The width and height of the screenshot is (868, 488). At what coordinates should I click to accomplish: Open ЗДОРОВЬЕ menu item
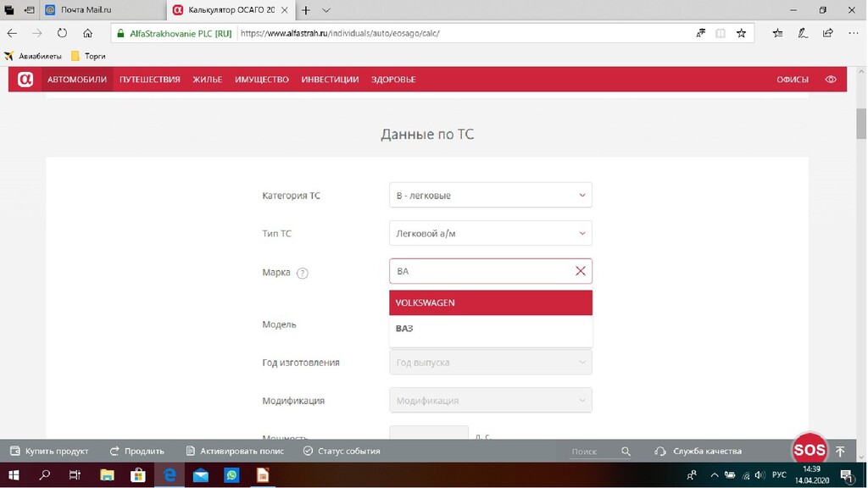coord(393,79)
